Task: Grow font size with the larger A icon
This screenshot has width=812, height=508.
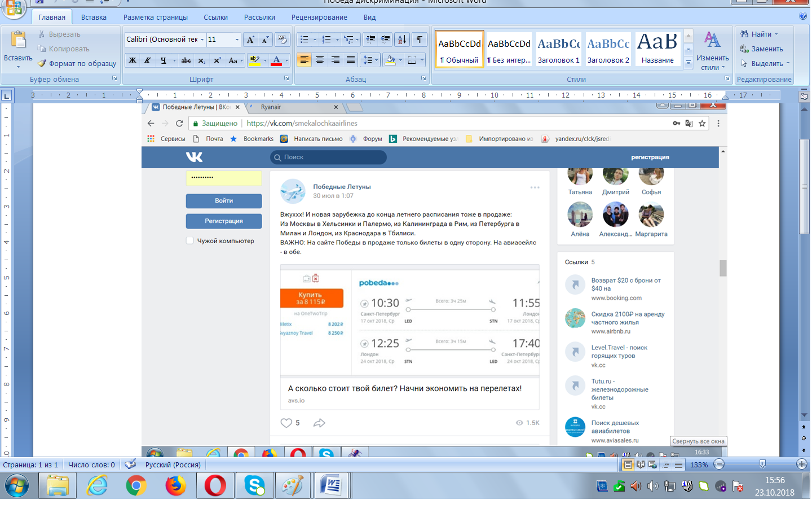Action: [250, 40]
